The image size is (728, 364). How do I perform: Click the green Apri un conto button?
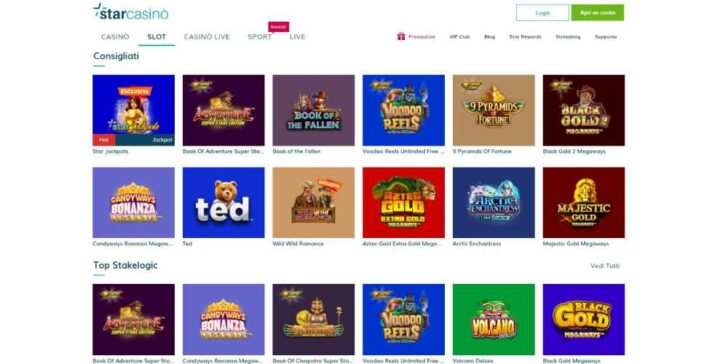[598, 13]
